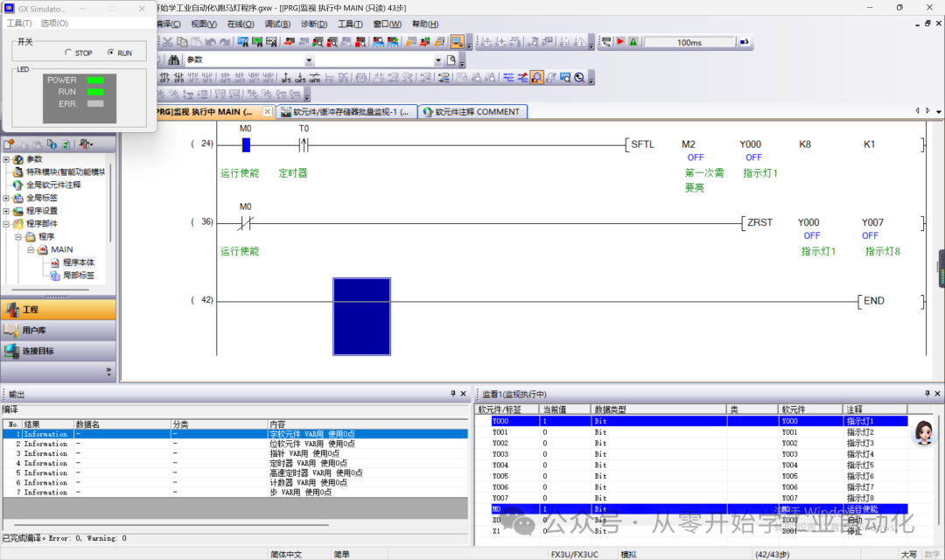Expand the 全局标签 tree node
Screen dimensions: 945x560
point(6,198)
